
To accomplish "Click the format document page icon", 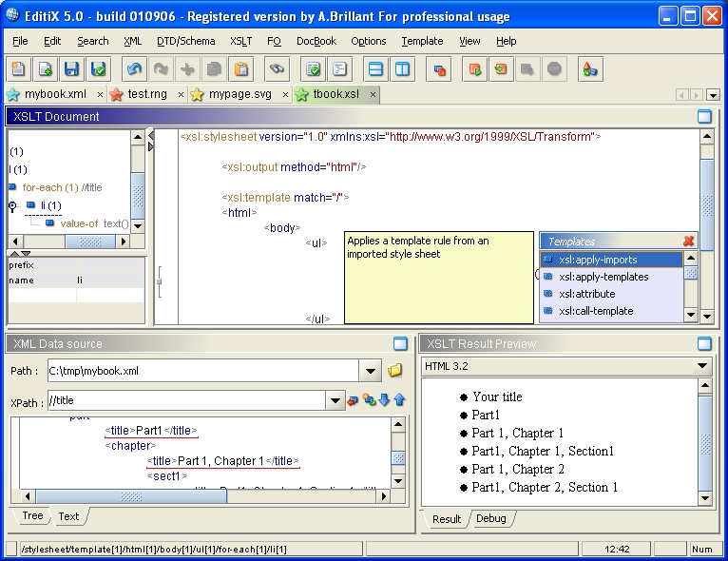I will pyautogui.click(x=340, y=69).
